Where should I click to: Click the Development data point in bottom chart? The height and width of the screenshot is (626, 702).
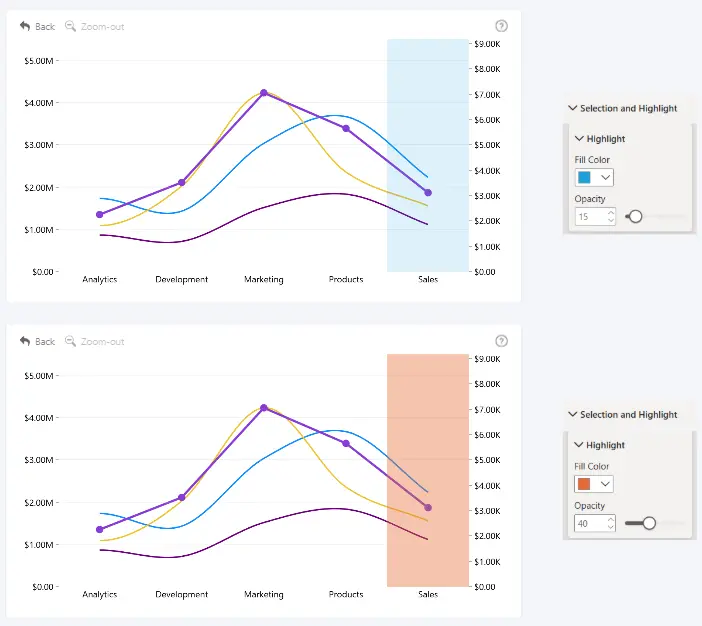(x=182, y=497)
